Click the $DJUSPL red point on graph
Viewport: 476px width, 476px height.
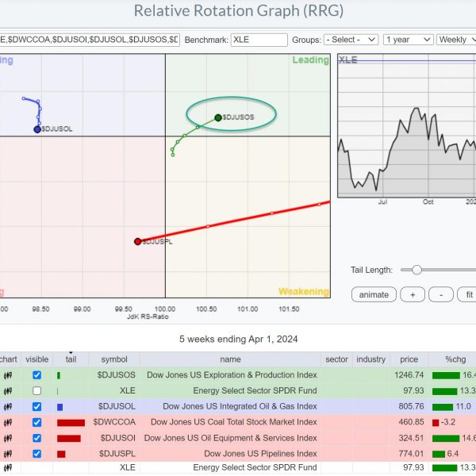[x=138, y=241]
